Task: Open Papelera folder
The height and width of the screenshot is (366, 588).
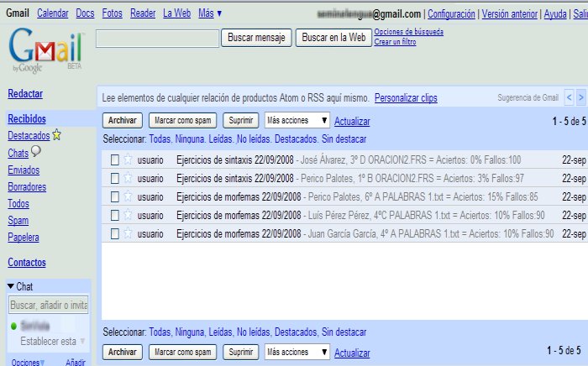Action: click(24, 238)
